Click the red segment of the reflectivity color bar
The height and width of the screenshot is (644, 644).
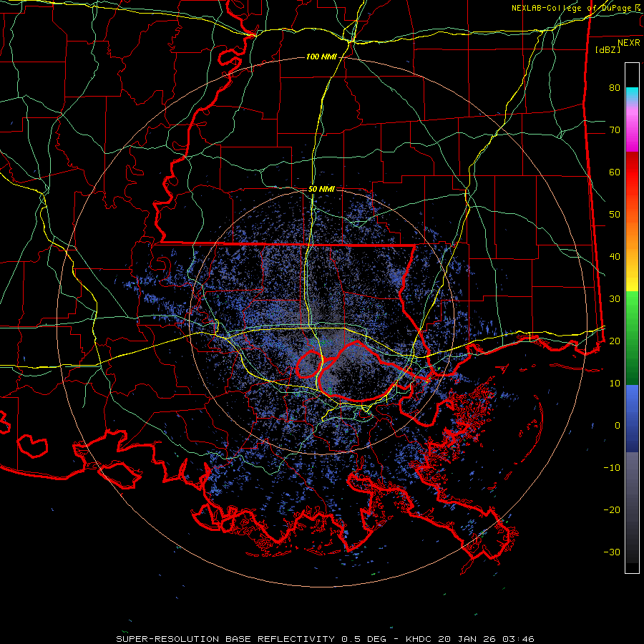(632, 172)
